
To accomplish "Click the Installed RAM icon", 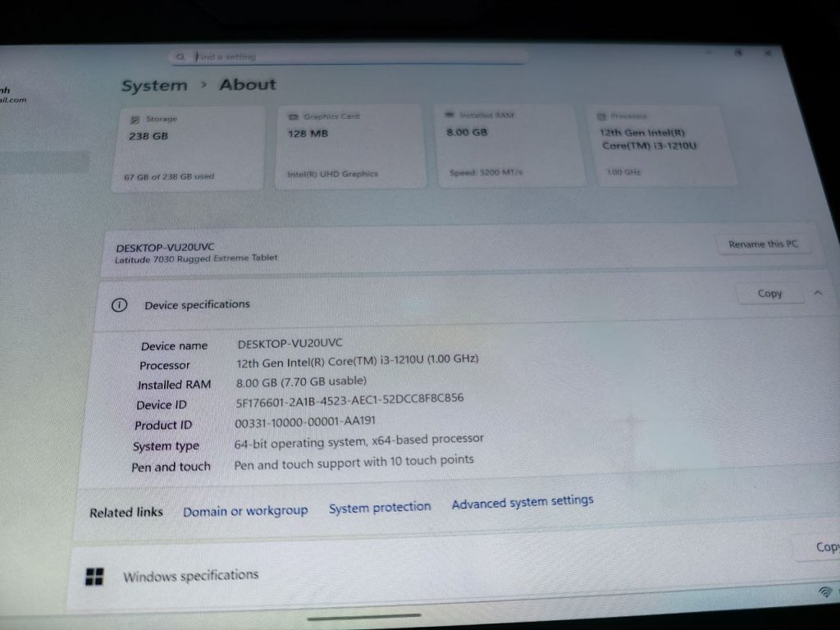I will 450,116.
